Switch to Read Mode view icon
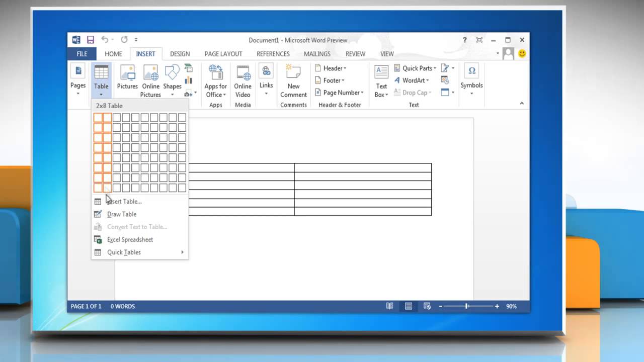Image resolution: width=644 pixels, height=362 pixels. (389, 306)
